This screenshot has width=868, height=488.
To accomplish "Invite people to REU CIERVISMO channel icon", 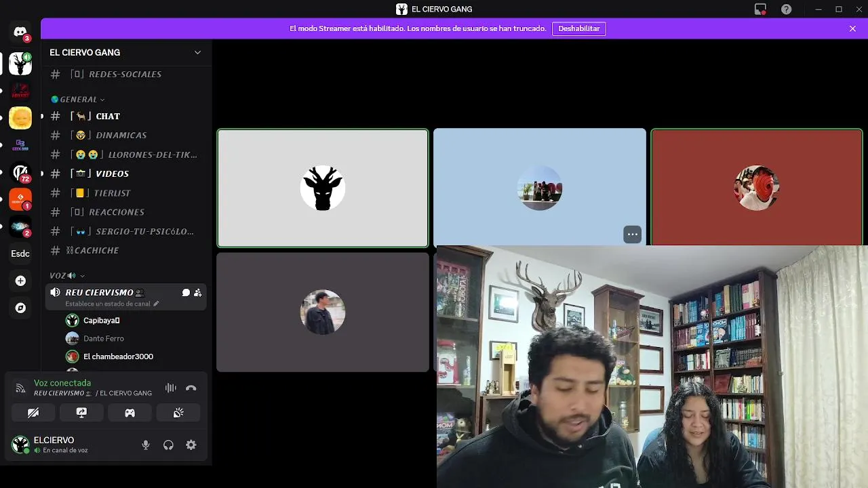I will (x=198, y=293).
